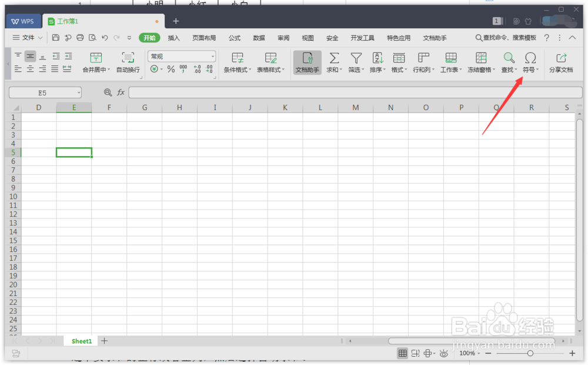Toggle top vertical alignment button
588x365 pixels.
[x=18, y=57]
